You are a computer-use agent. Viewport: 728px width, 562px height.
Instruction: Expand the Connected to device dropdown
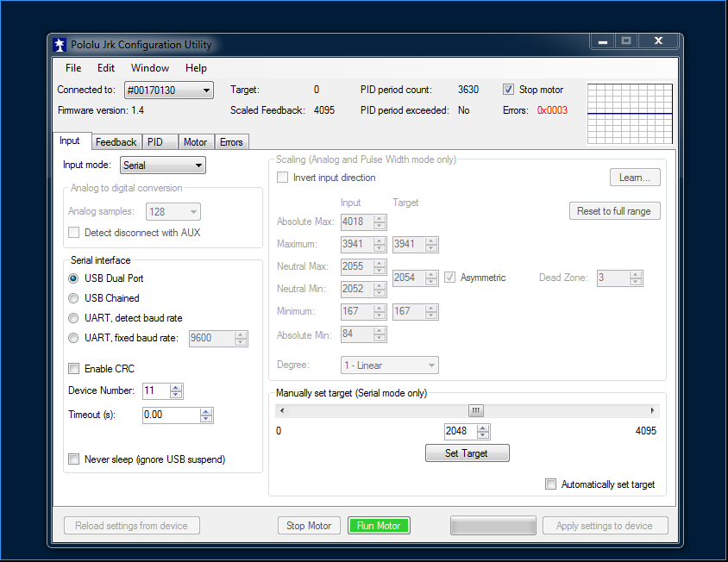tap(169, 90)
